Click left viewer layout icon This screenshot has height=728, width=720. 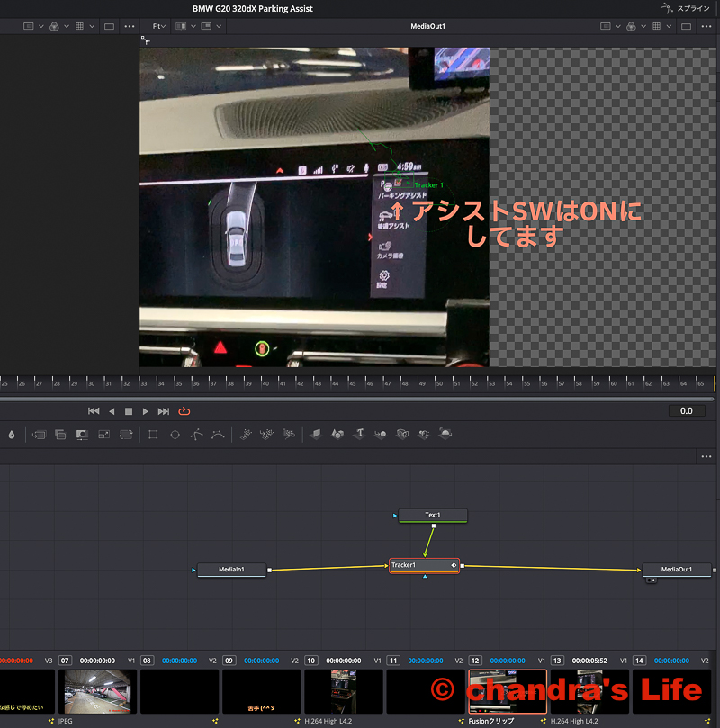[x=28, y=26]
